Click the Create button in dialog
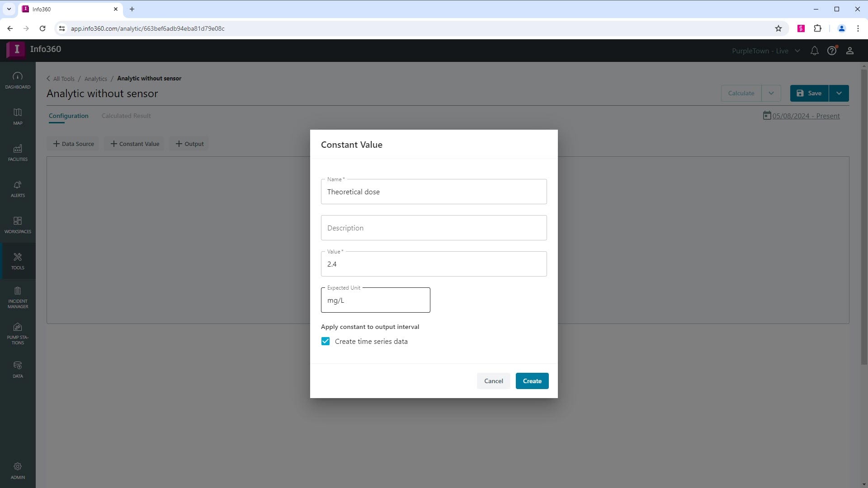The height and width of the screenshot is (488, 868). (x=532, y=381)
